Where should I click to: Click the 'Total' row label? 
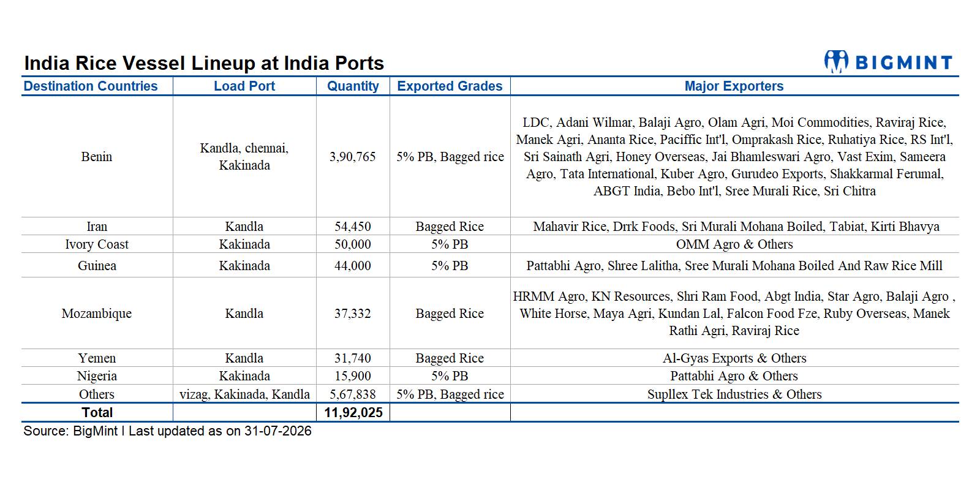(97, 412)
